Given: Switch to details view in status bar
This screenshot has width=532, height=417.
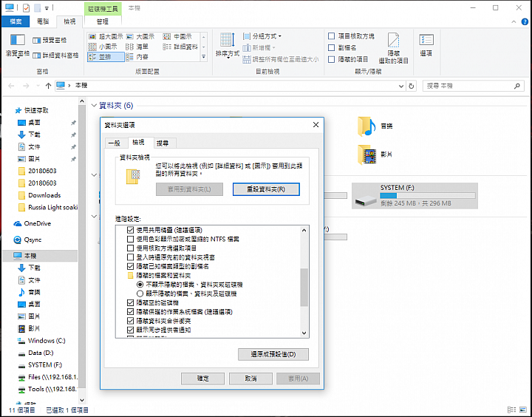Looking at the screenshot, I should [x=511, y=410].
